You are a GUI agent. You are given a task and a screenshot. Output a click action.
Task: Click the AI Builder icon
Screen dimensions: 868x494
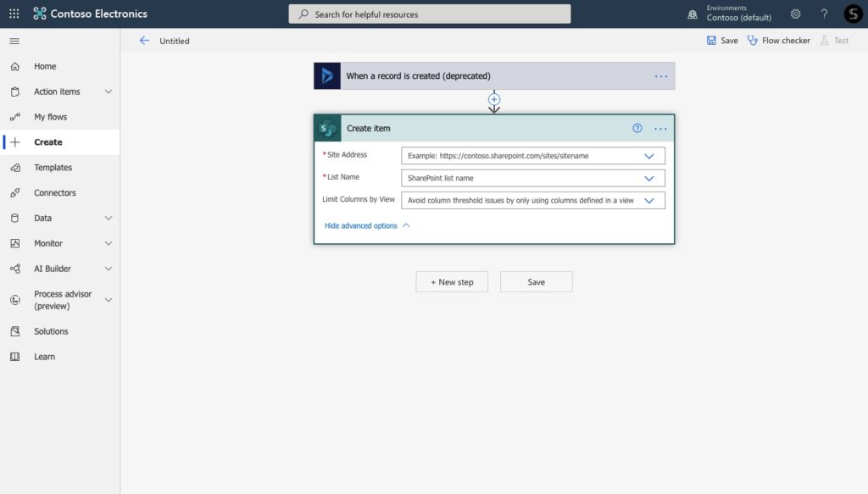tap(15, 269)
